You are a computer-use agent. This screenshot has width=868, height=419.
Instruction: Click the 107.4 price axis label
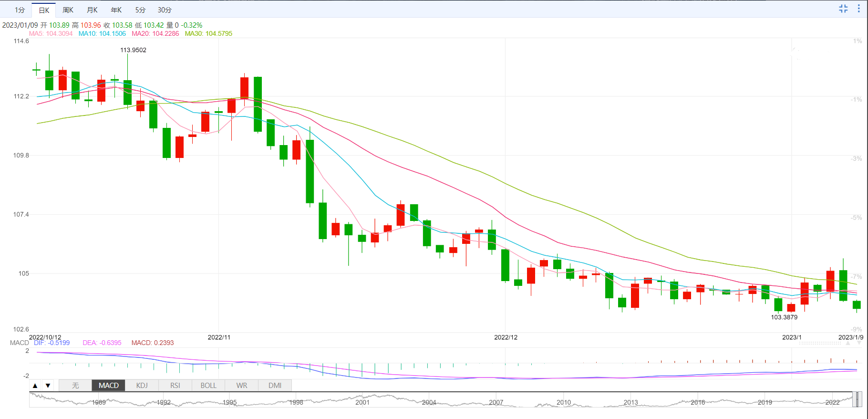click(21, 214)
